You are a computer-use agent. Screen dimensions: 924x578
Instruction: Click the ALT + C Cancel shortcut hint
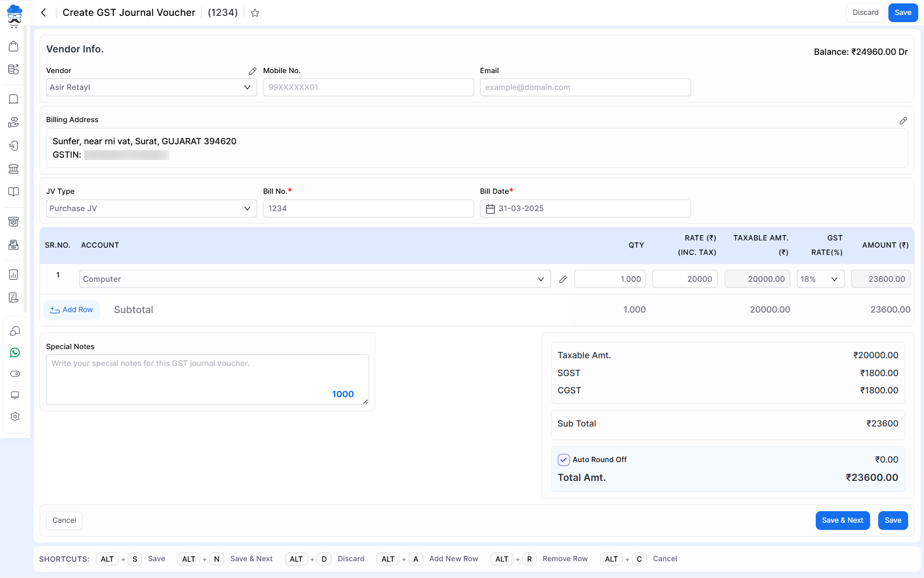click(639, 559)
